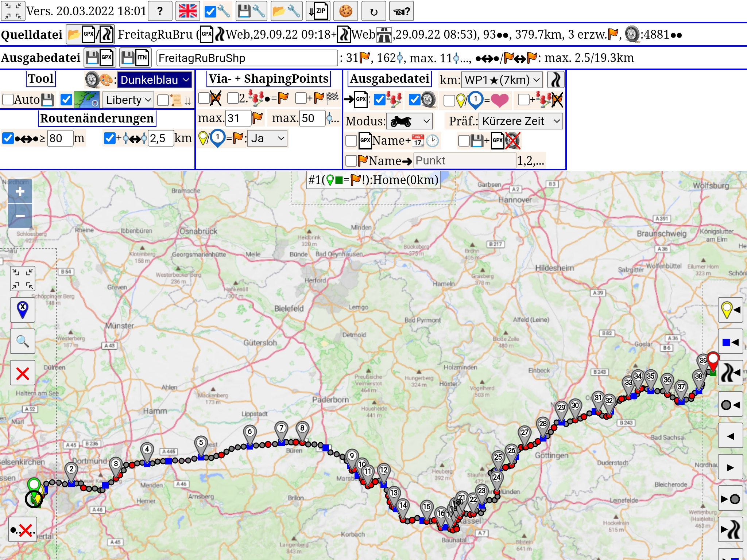Open the cookie settings icon
This screenshot has width=747, height=560.
click(x=345, y=11)
